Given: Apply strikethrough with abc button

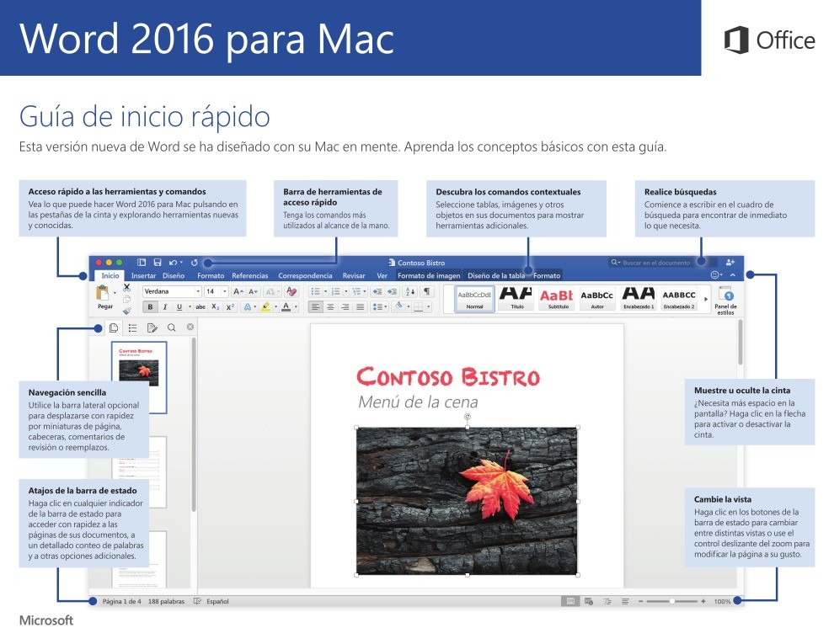Looking at the screenshot, I should click(x=200, y=307).
